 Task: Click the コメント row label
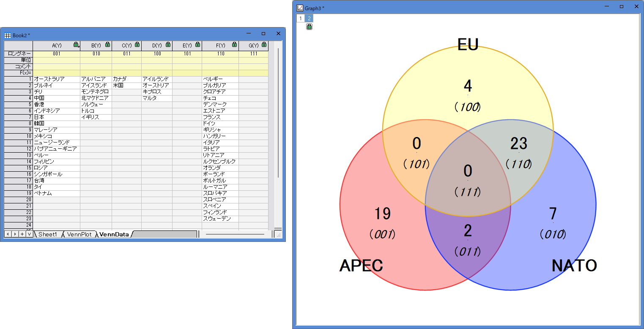point(19,66)
